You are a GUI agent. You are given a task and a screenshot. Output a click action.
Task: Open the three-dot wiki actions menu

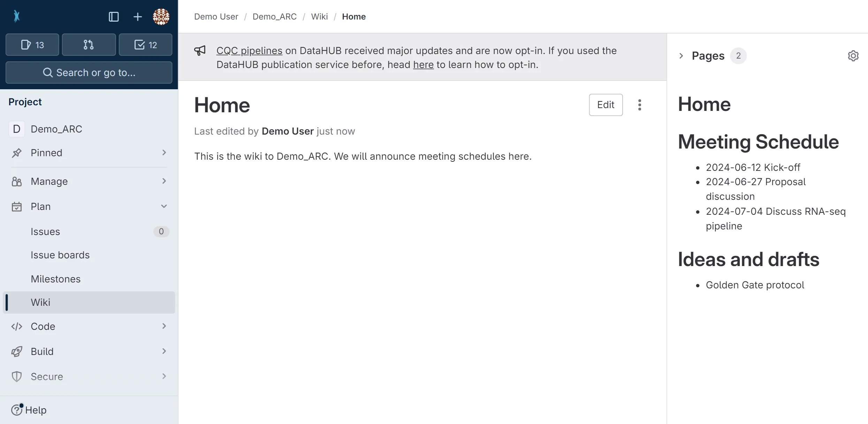[639, 105]
